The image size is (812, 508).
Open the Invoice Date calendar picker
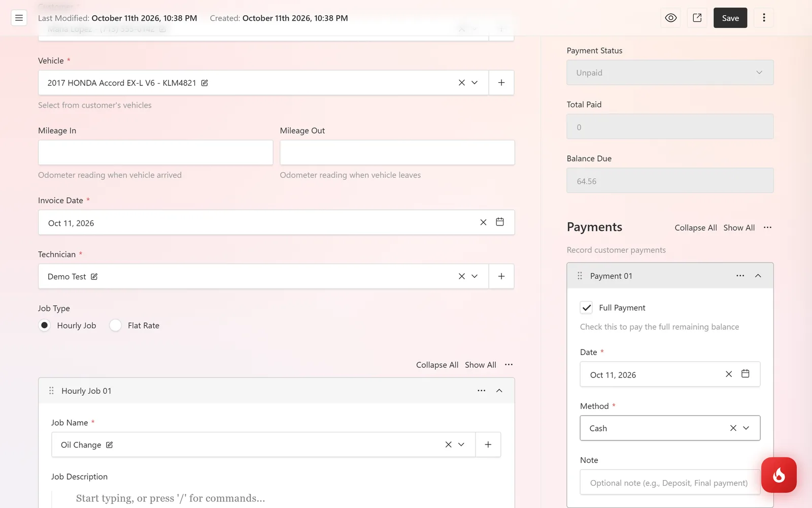coord(500,222)
